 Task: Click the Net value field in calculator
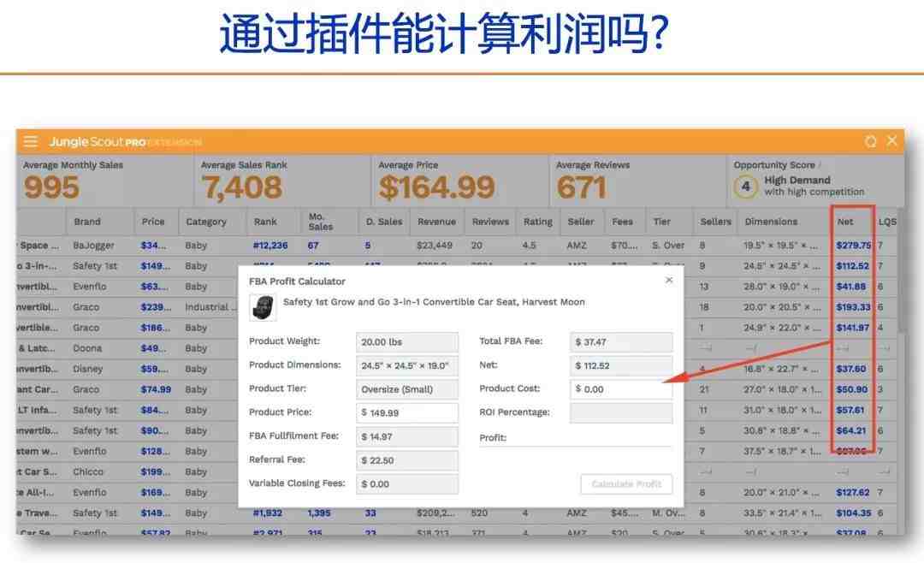(621, 365)
